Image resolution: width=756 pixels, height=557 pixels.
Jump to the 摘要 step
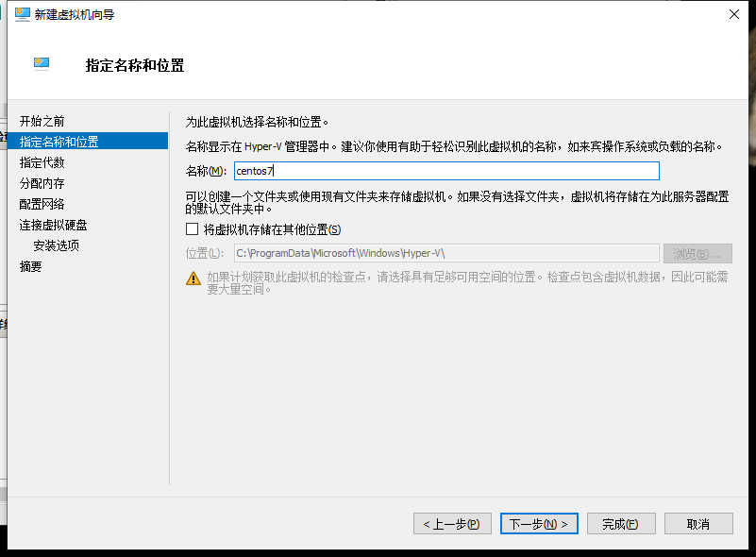coord(30,266)
